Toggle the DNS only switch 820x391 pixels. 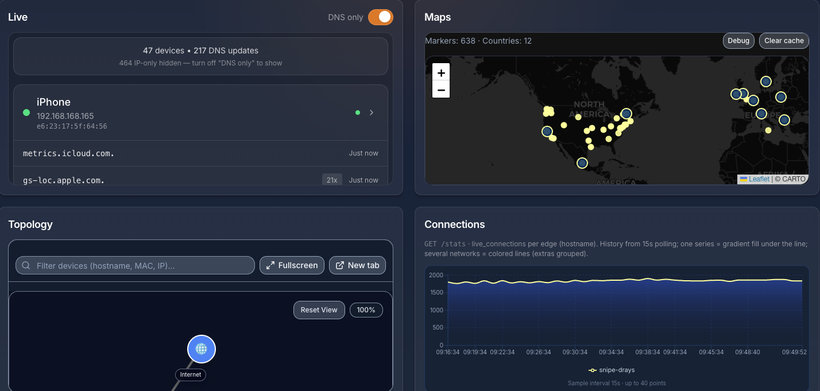point(380,17)
